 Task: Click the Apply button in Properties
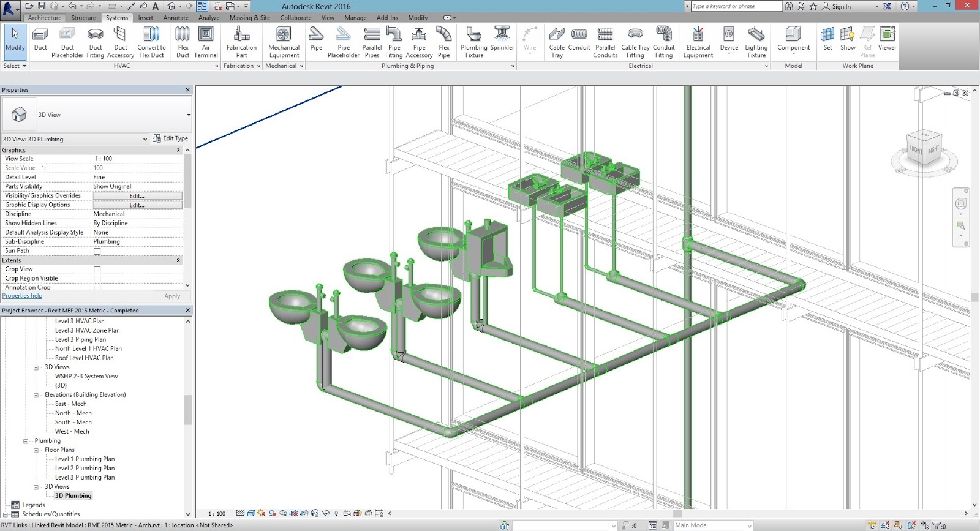click(x=172, y=296)
